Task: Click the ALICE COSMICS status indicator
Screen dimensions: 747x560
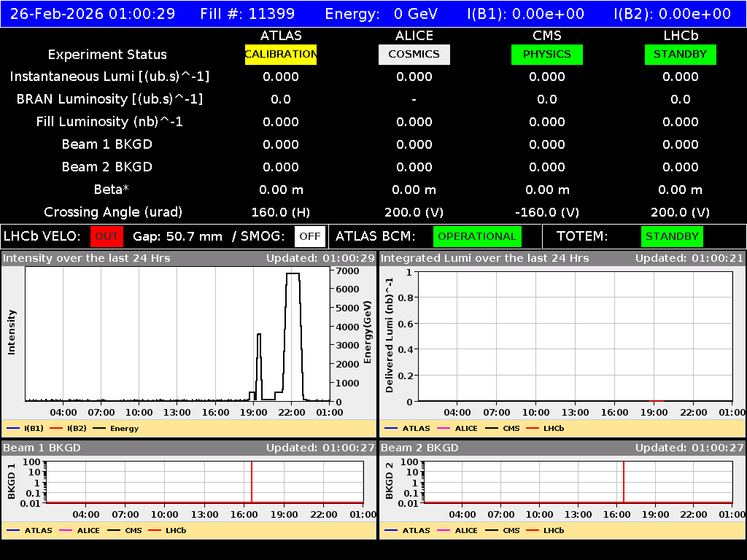Action: 414,54
